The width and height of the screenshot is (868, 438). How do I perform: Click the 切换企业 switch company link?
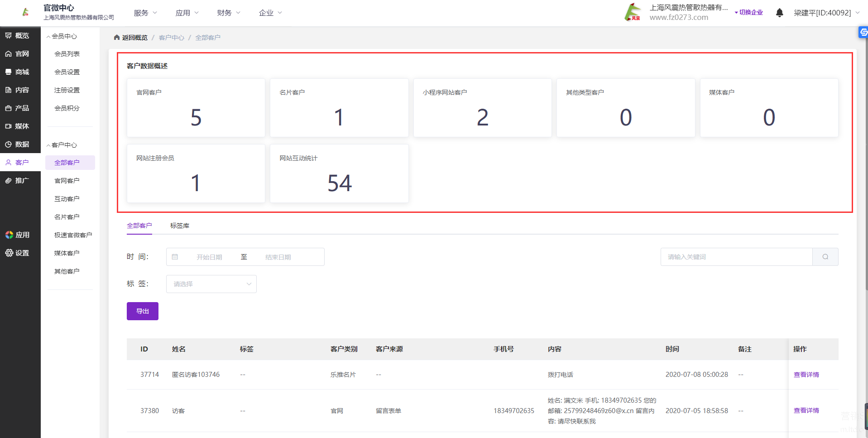(x=750, y=13)
